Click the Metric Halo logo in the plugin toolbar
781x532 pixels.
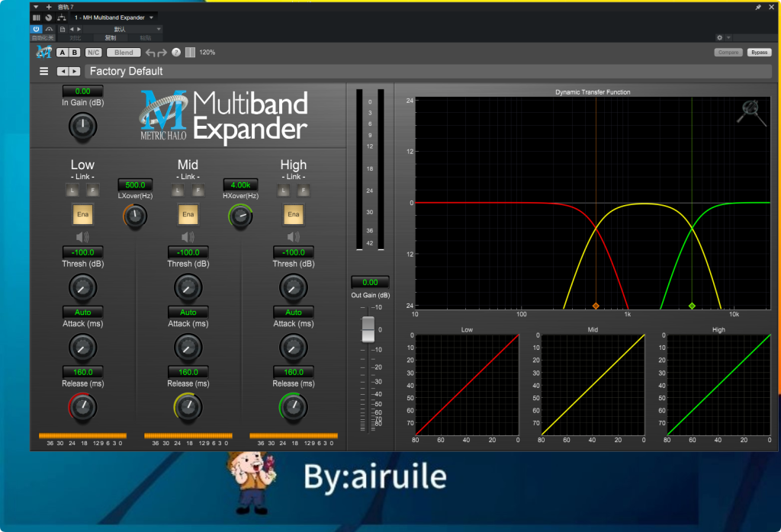(x=43, y=52)
